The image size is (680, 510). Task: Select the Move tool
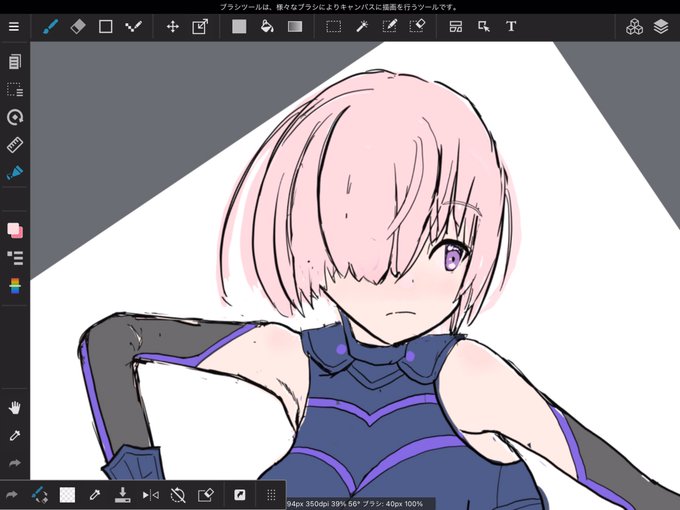(x=173, y=26)
